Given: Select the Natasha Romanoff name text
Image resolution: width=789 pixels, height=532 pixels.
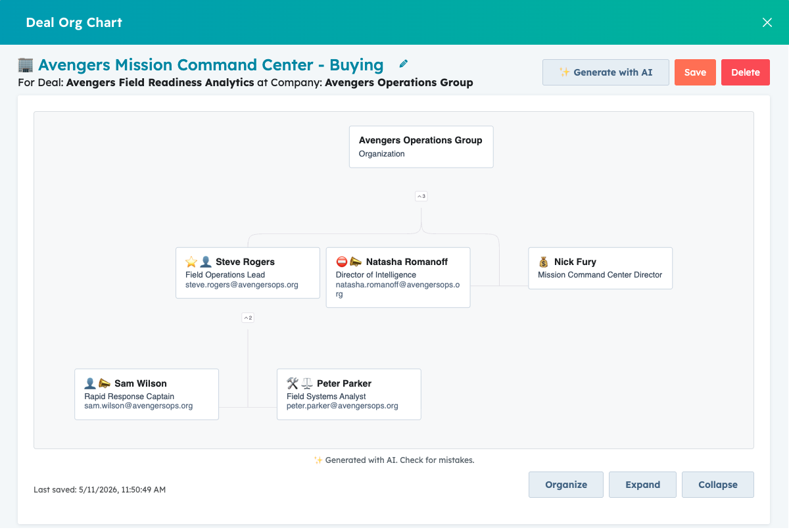Looking at the screenshot, I should 407,262.
